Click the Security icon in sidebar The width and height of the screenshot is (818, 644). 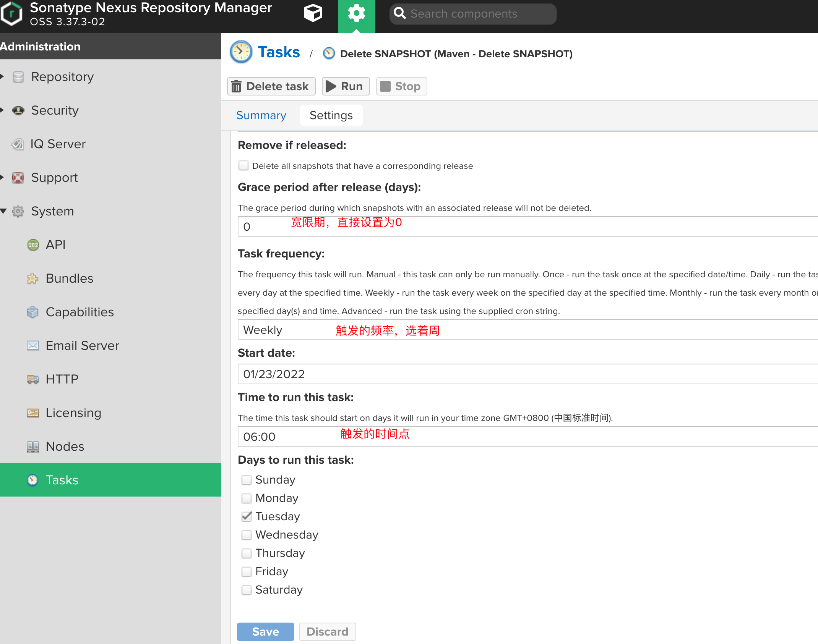(18, 110)
